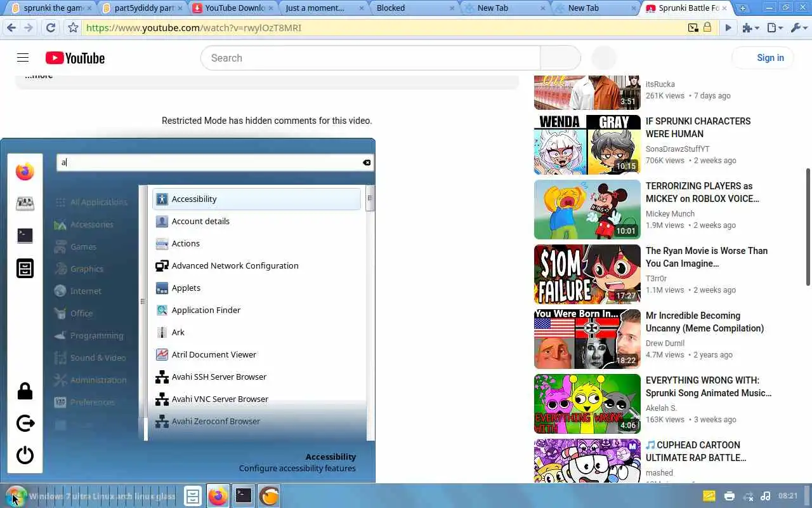Screen dimensions: 812x508
Task: Clear the menu search box text
Action: 367,163
